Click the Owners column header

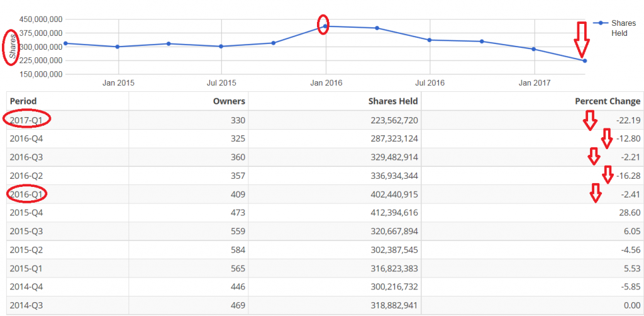(229, 101)
